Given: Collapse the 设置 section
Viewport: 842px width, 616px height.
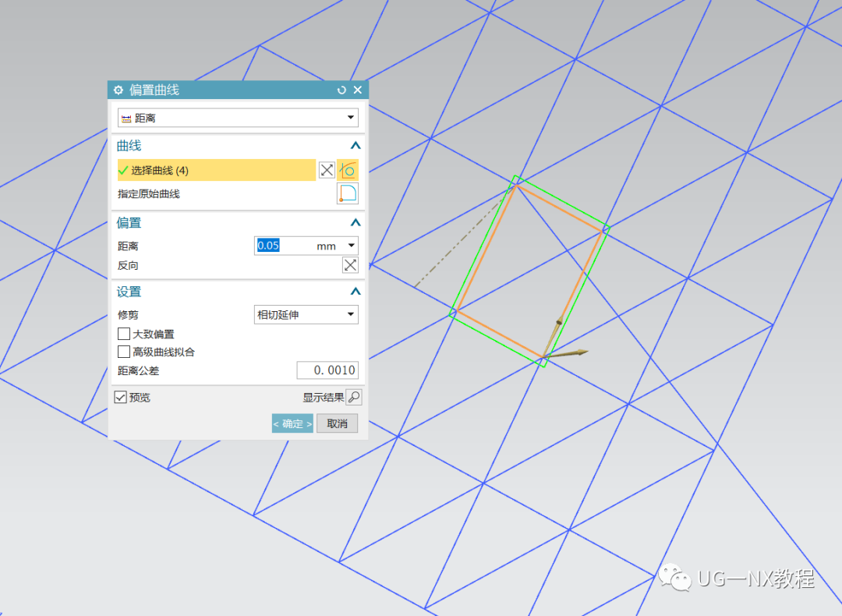Looking at the screenshot, I should point(355,291).
